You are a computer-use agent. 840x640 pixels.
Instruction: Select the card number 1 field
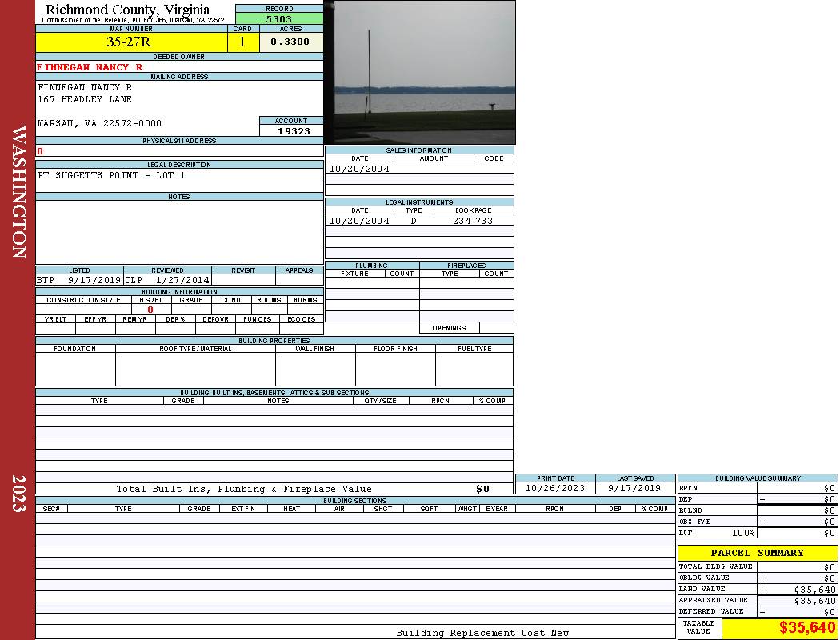242,42
